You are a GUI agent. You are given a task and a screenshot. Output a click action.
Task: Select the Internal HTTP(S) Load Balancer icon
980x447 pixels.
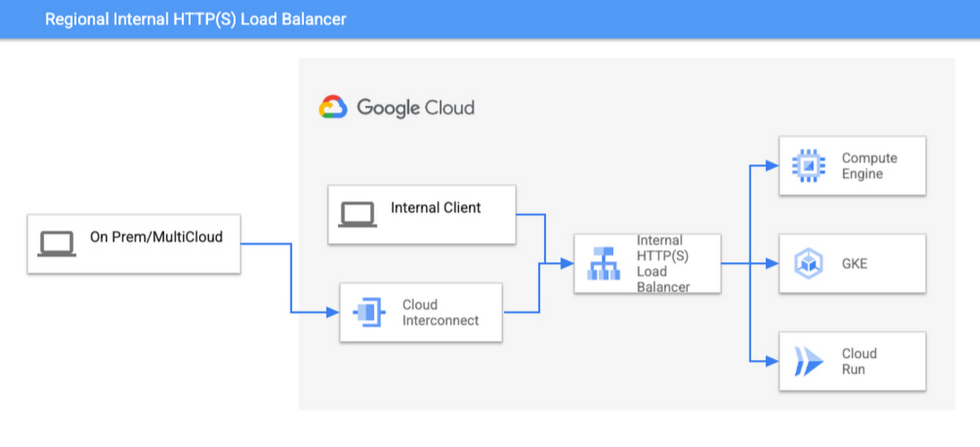click(x=603, y=263)
